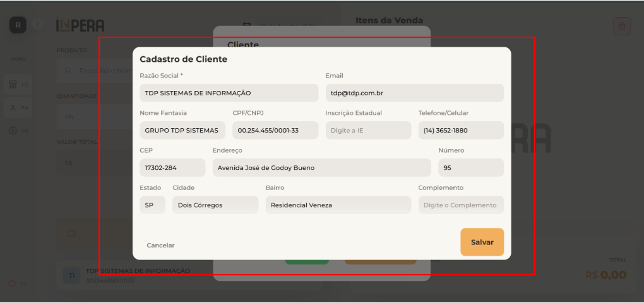Select the CPF/CNPJ field
The height and width of the screenshot is (303, 644).
275,130
